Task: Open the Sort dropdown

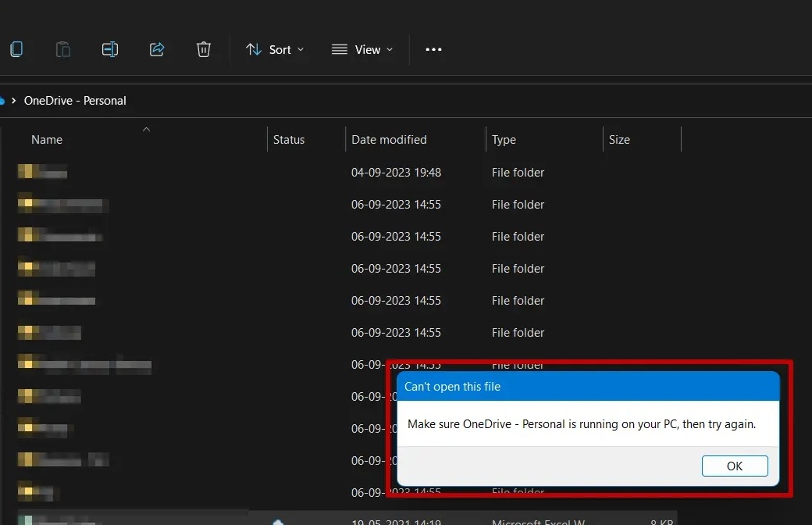Action: pos(275,48)
